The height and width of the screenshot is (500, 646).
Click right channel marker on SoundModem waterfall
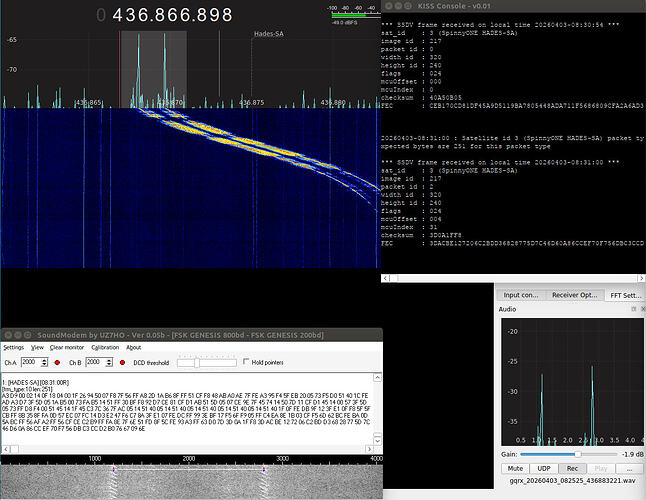point(264,469)
